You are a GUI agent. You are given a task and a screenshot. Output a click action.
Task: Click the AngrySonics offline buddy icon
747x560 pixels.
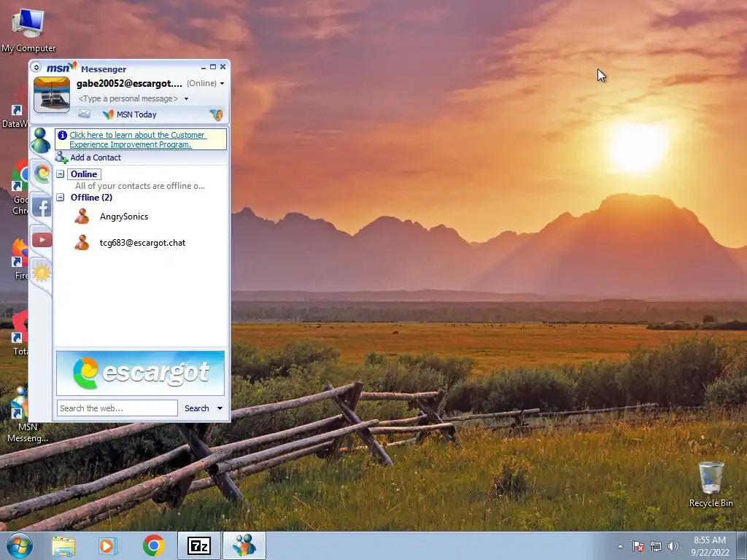(x=82, y=216)
